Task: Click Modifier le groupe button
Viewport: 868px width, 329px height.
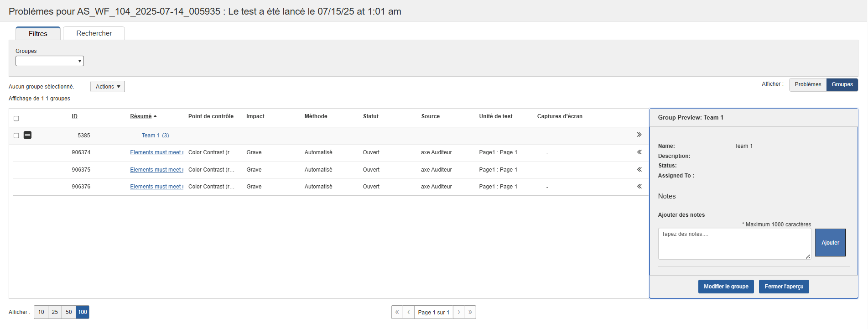Action: coord(726,287)
